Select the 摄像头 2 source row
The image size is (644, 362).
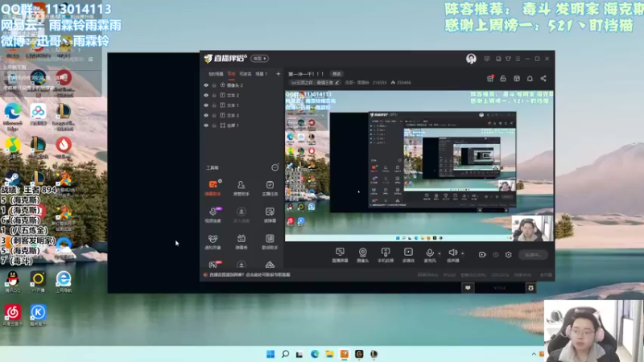[242, 85]
